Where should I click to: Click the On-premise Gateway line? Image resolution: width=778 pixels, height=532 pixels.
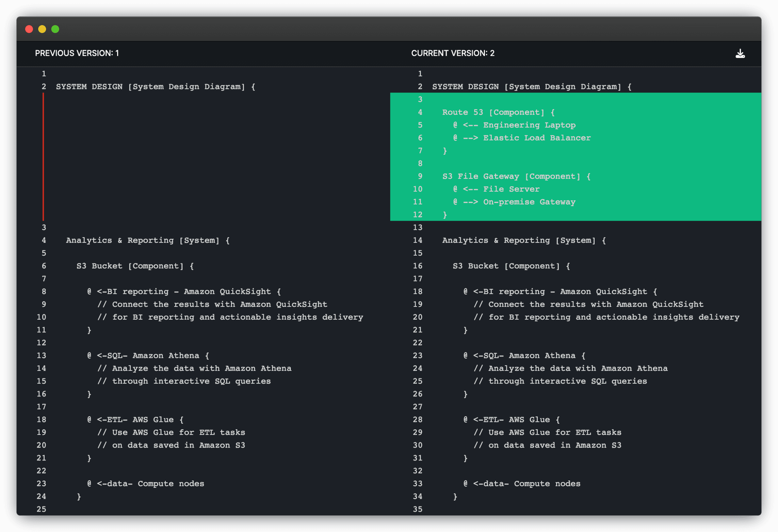pyautogui.click(x=514, y=202)
